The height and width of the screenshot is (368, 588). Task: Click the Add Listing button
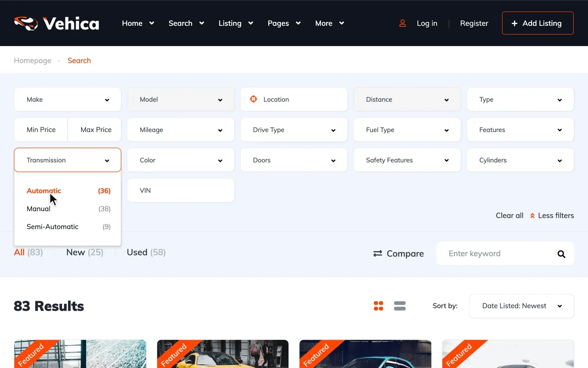click(538, 23)
